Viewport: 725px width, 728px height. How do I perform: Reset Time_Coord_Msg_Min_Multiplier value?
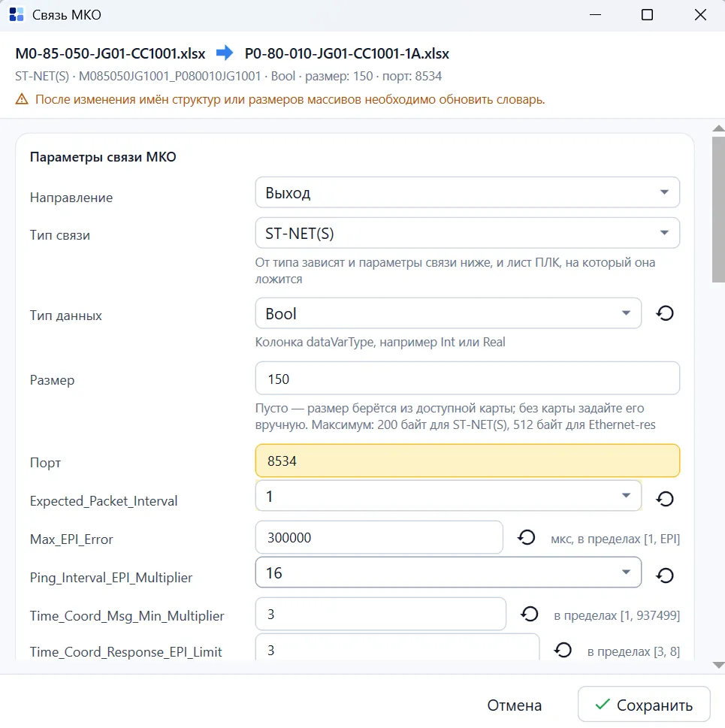coord(529,615)
